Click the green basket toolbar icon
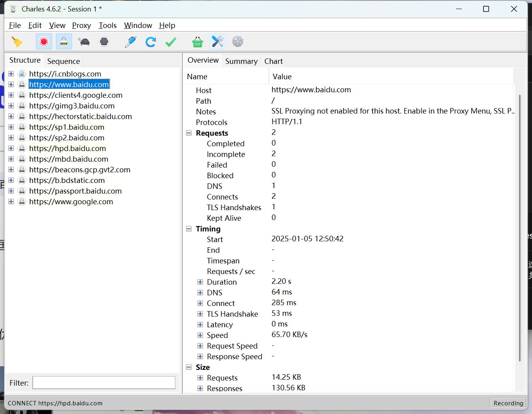 pos(197,41)
